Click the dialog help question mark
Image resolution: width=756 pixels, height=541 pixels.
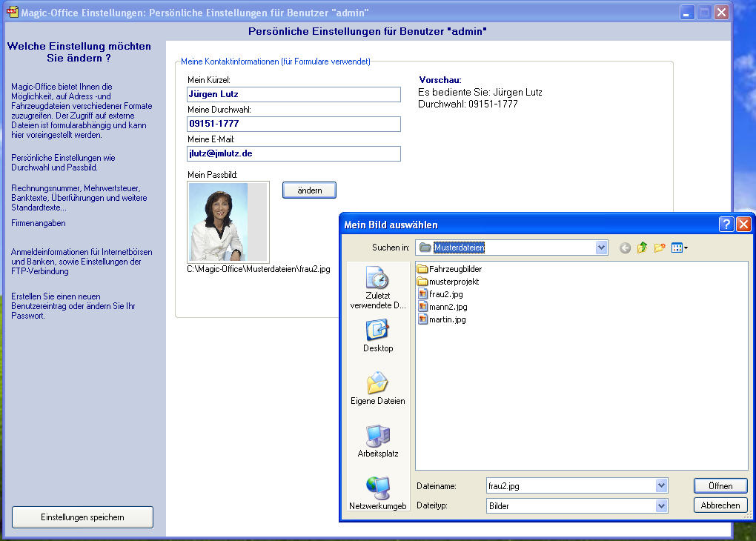[x=726, y=225]
